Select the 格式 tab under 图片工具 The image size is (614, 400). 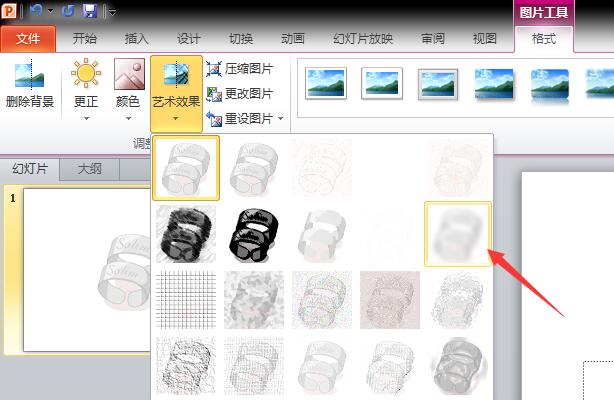click(x=544, y=39)
